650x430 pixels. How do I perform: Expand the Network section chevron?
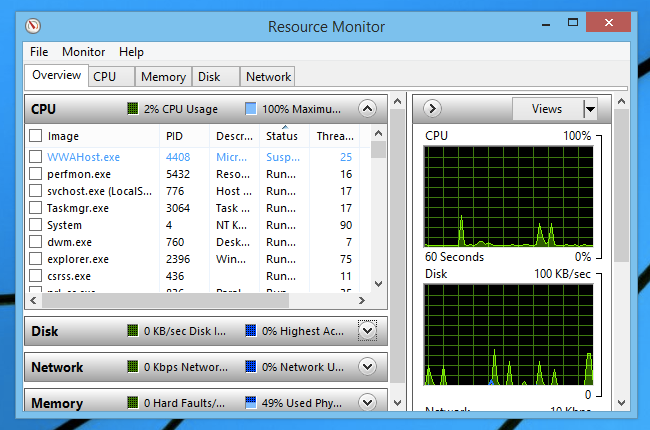(x=367, y=367)
